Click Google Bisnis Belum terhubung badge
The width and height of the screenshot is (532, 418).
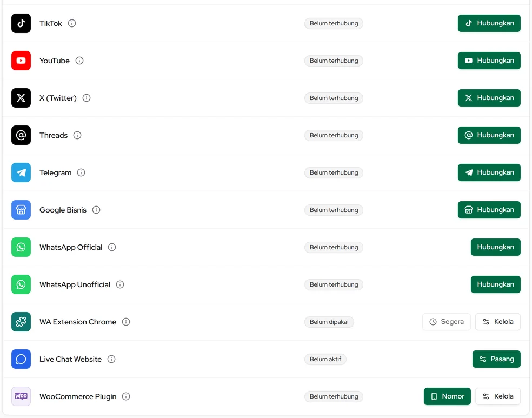[x=334, y=210]
